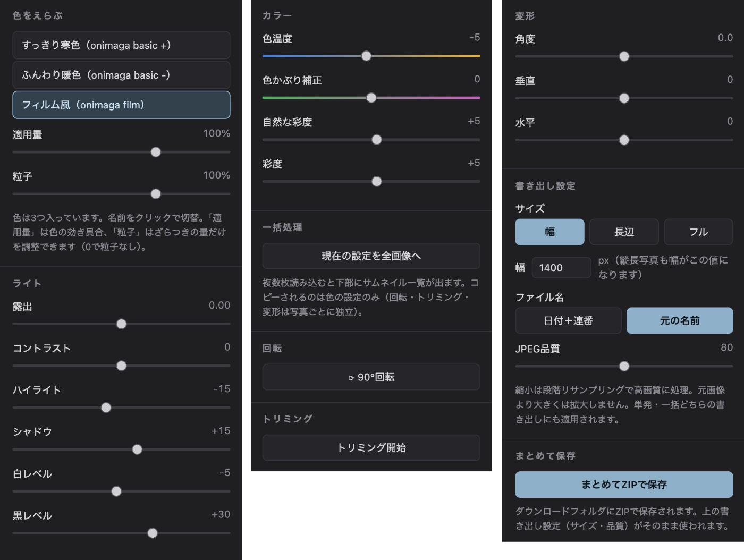Click the 水平 slider handle
The width and height of the screenshot is (744, 560).
(624, 140)
